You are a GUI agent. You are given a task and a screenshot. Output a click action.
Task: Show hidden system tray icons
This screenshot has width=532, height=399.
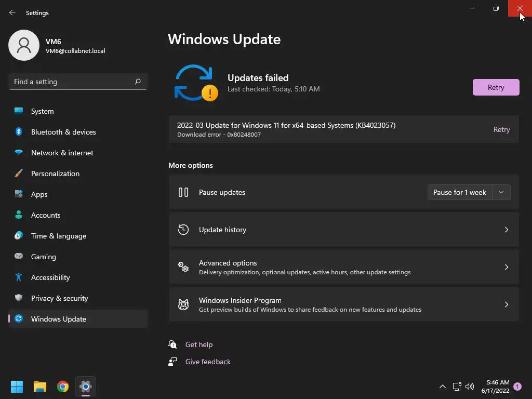pyautogui.click(x=443, y=387)
